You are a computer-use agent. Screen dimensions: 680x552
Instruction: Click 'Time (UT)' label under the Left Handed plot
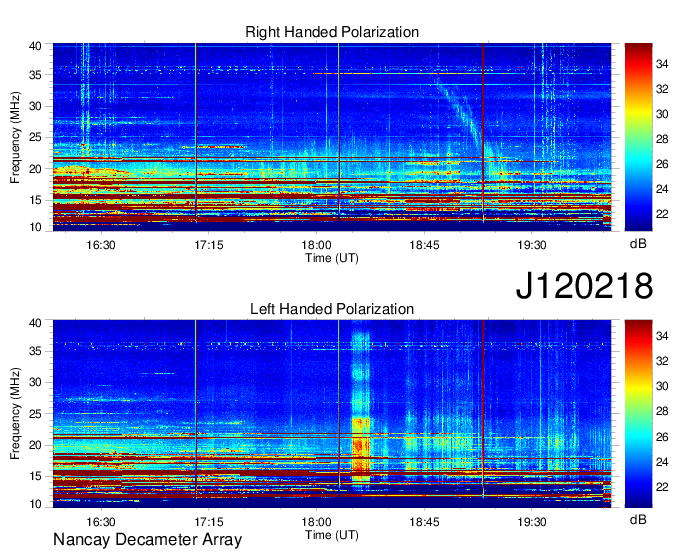click(332, 535)
